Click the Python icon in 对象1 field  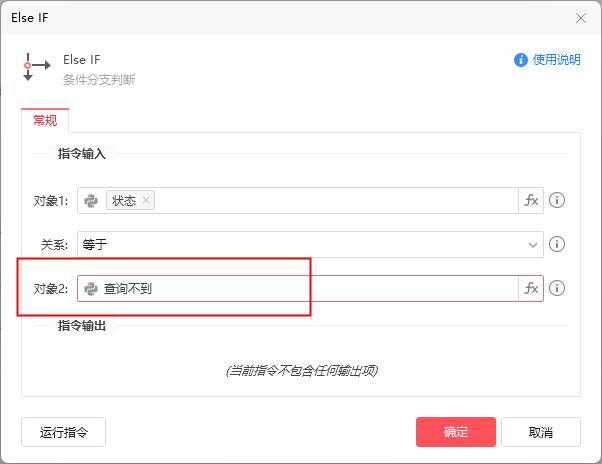pos(91,200)
